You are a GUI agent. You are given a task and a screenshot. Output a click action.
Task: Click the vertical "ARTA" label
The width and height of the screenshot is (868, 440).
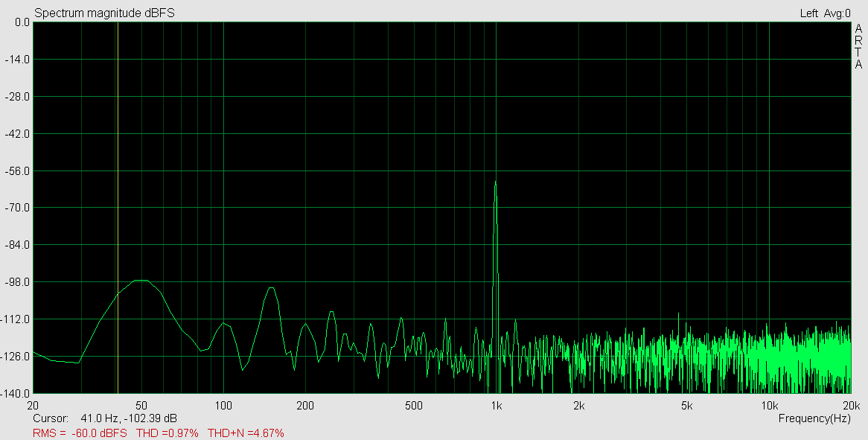[858, 46]
